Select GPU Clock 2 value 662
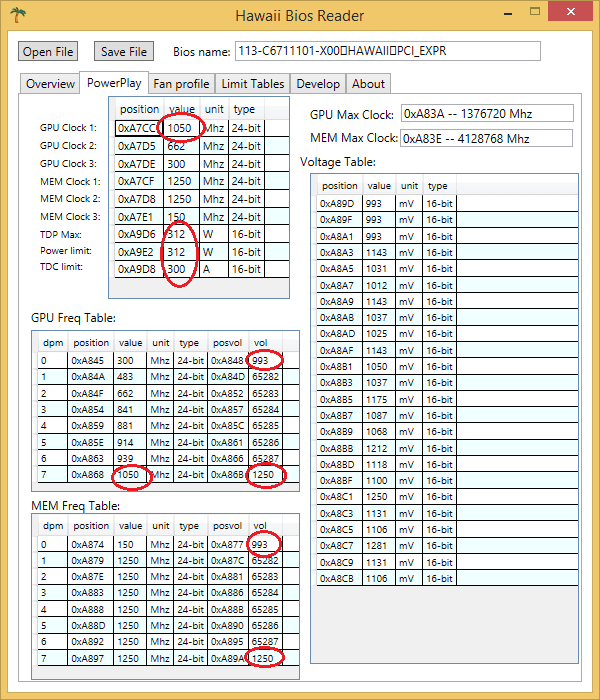 181,146
